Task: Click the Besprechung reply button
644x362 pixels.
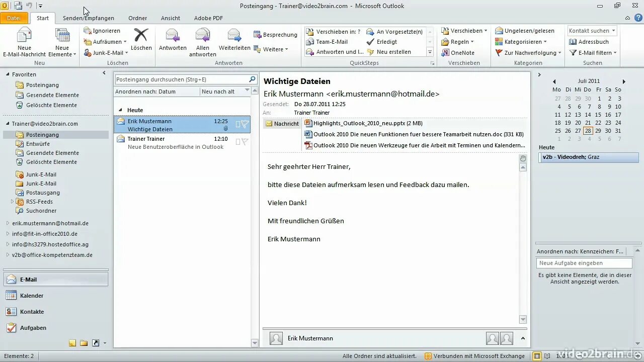Action: (x=276, y=35)
